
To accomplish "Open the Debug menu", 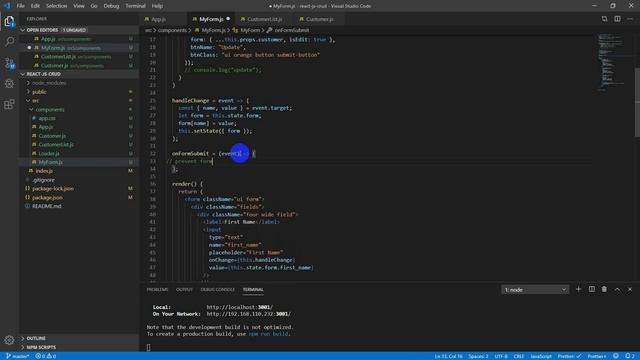I will click(x=111, y=6).
